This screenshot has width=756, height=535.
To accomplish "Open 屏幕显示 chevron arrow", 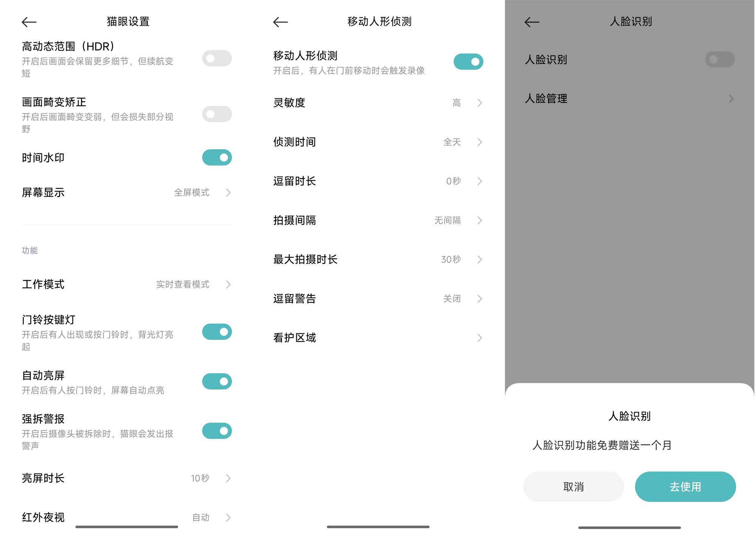I will click(x=228, y=192).
